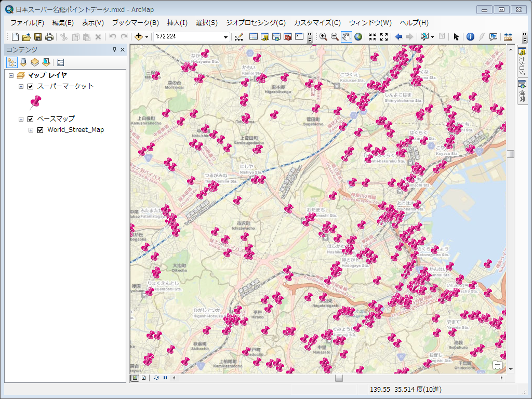Toggle the ベースマップ layer checkbox
Image resolution: width=532 pixels, height=399 pixels.
click(x=31, y=119)
